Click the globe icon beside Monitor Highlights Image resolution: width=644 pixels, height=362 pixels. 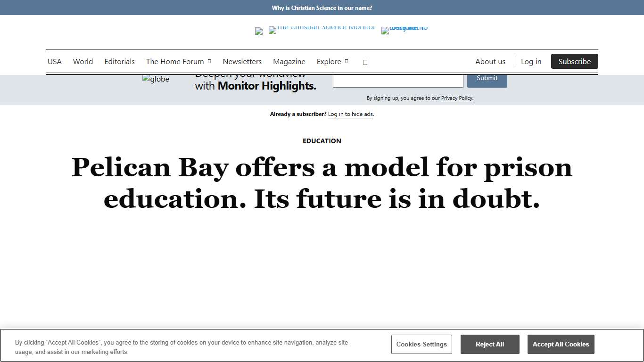[156, 79]
